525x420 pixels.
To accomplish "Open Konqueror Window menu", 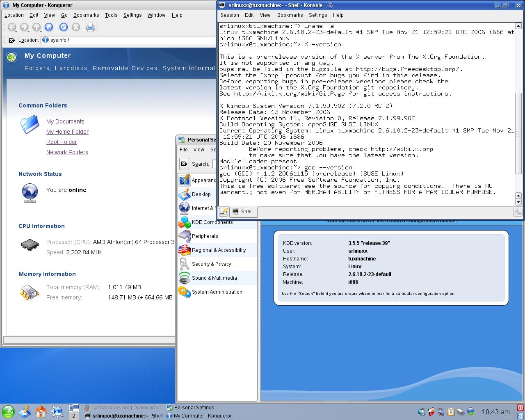I will tap(156, 15).
